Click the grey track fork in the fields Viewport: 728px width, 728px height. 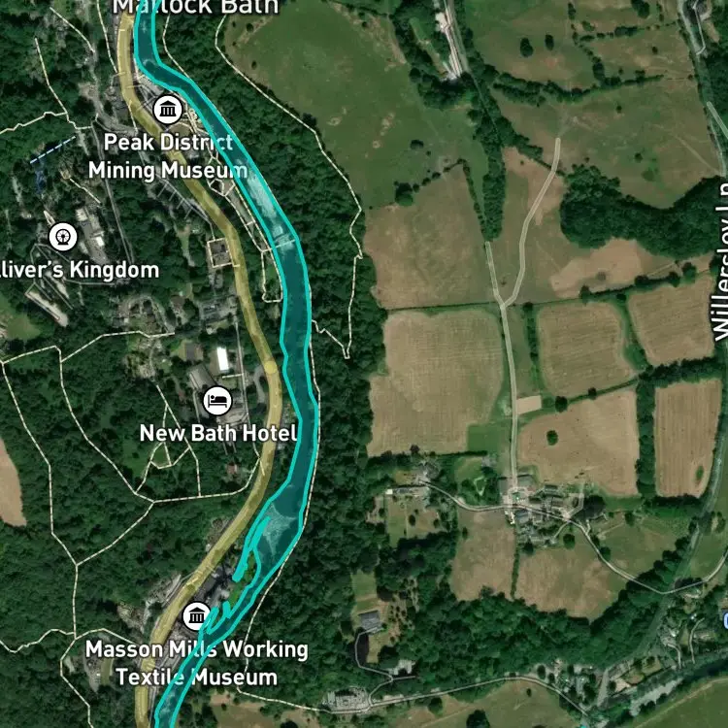pos(503,303)
